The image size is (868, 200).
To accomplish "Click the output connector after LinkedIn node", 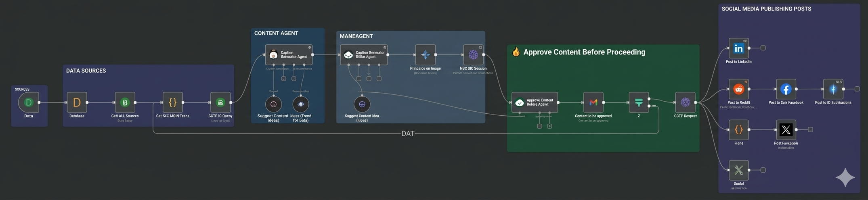I will click(763, 48).
